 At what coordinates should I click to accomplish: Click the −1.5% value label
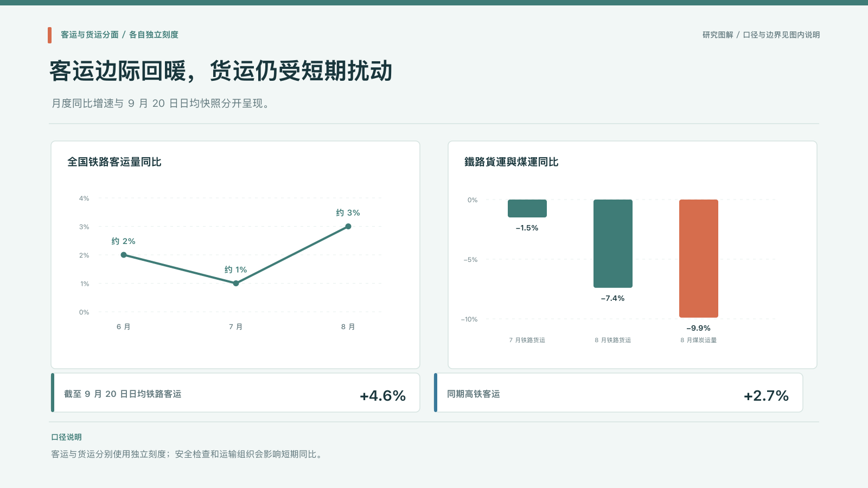tap(527, 228)
